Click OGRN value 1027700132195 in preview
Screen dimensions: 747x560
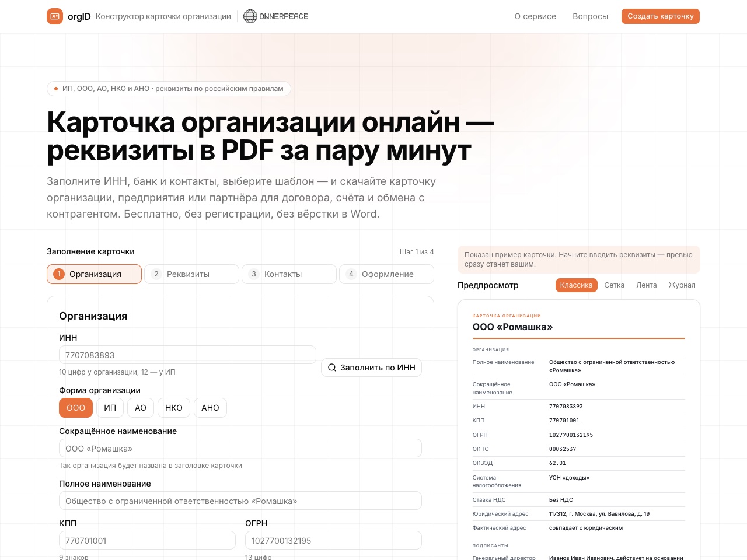571,435
